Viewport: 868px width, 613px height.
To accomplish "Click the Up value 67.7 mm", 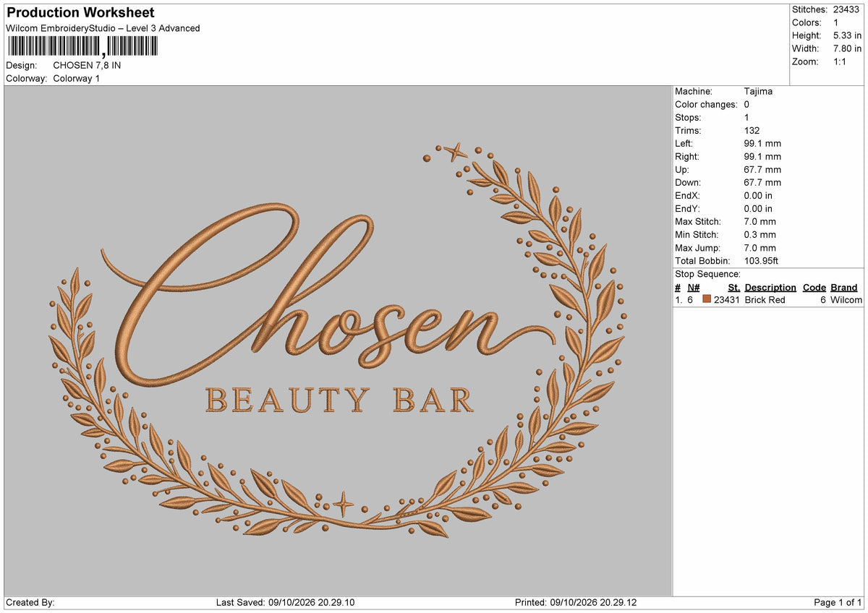I will click(762, 170).
